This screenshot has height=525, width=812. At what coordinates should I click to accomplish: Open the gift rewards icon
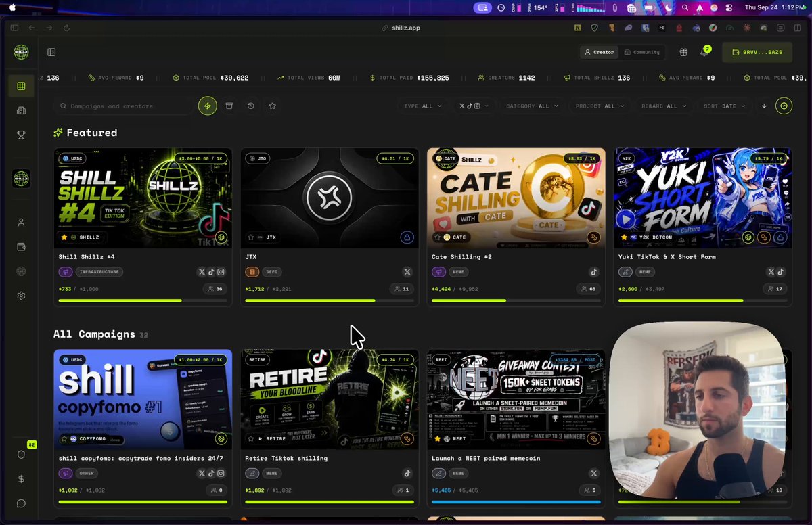[x=683, y=52]
